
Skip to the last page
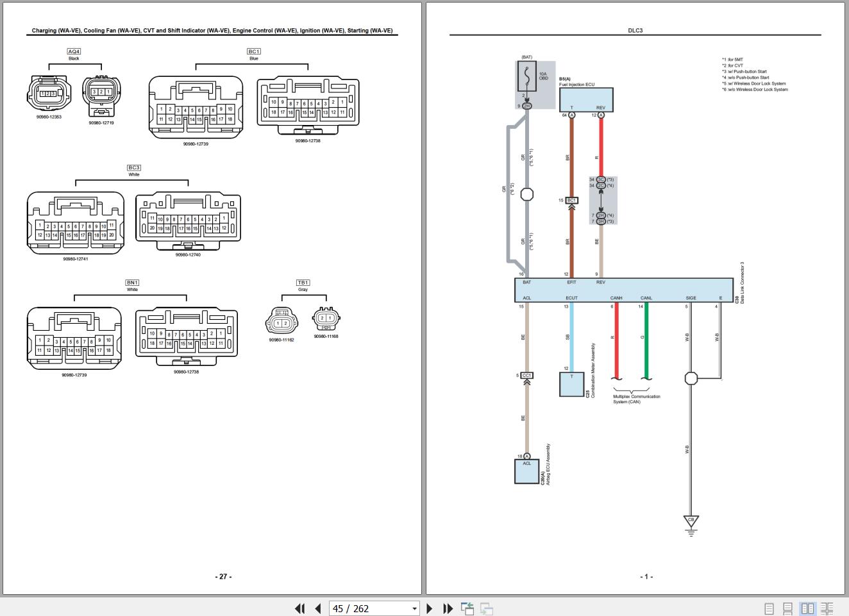[x=447, y=608]
